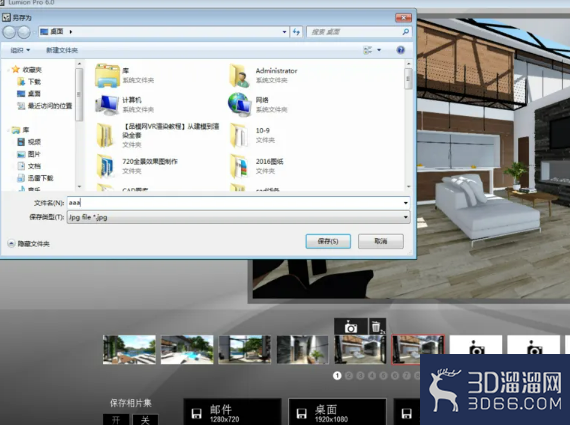Click the 邮件 1280x720 save button

232,412
